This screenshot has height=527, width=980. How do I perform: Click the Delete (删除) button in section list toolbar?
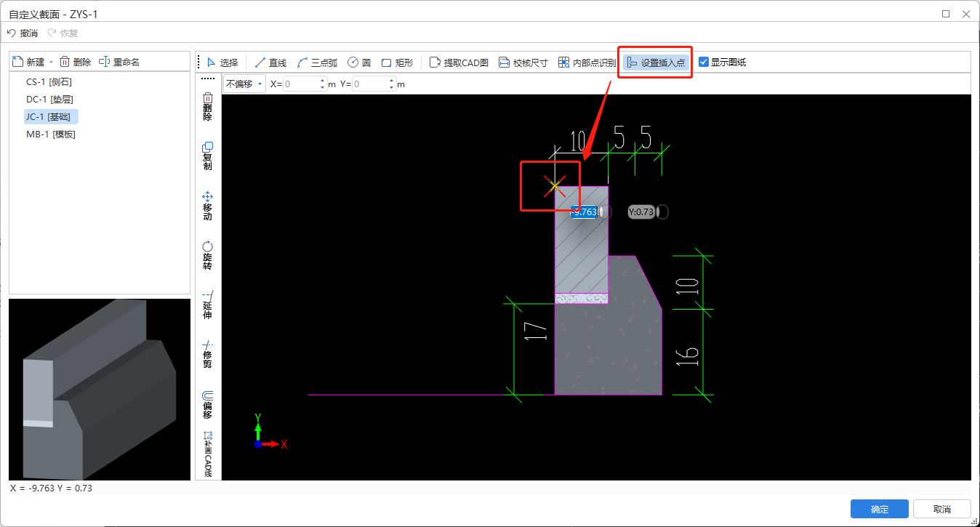coord(76,63)
